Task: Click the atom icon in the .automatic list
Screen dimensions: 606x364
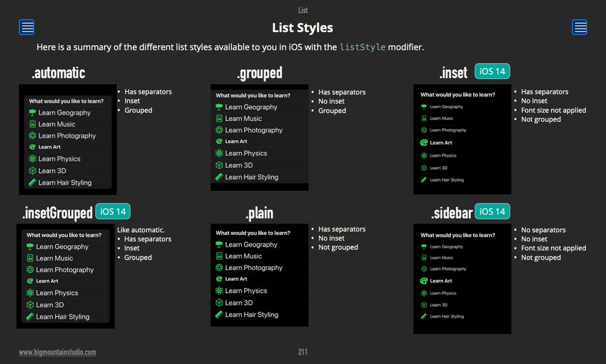Action: pos(33,159)
